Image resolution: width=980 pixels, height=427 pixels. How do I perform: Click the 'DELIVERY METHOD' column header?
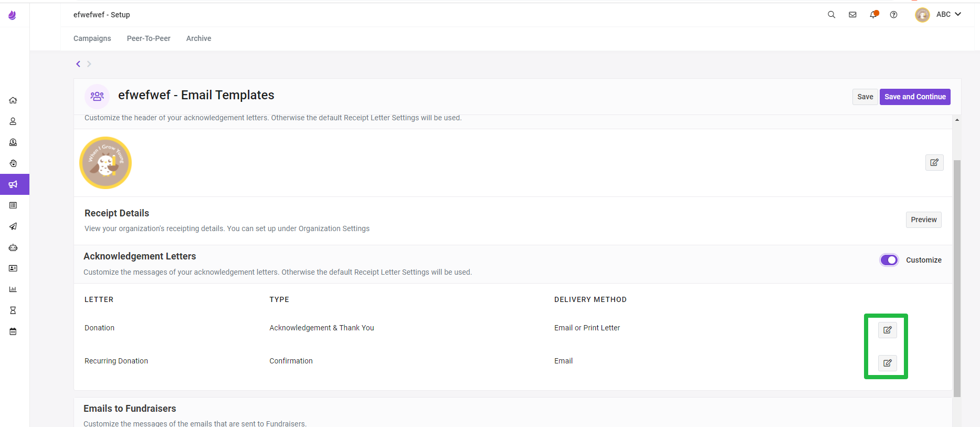[591, 299]
